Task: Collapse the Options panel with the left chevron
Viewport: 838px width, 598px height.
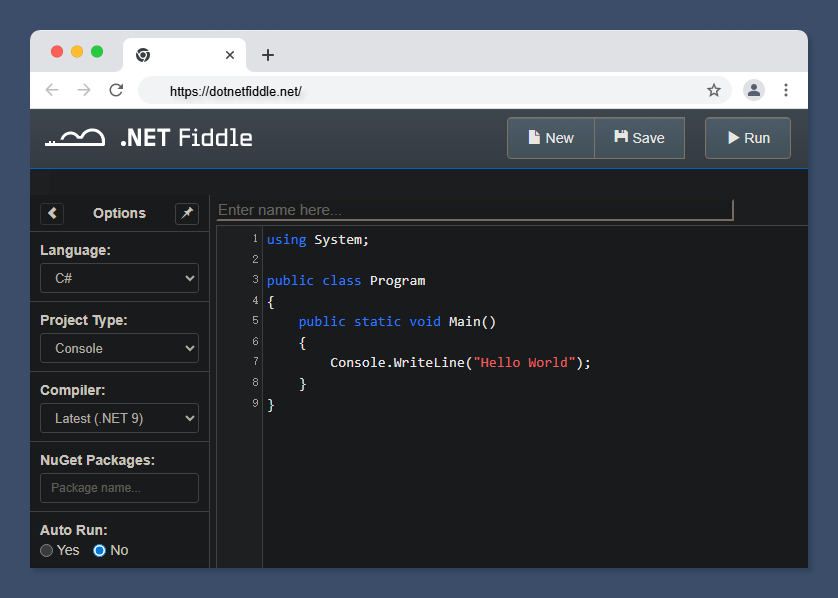Action: tap(52, 213)
